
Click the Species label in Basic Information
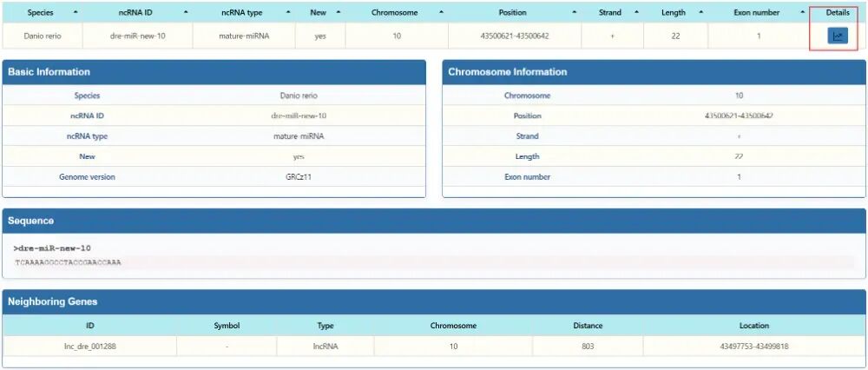tap(87, 96)
